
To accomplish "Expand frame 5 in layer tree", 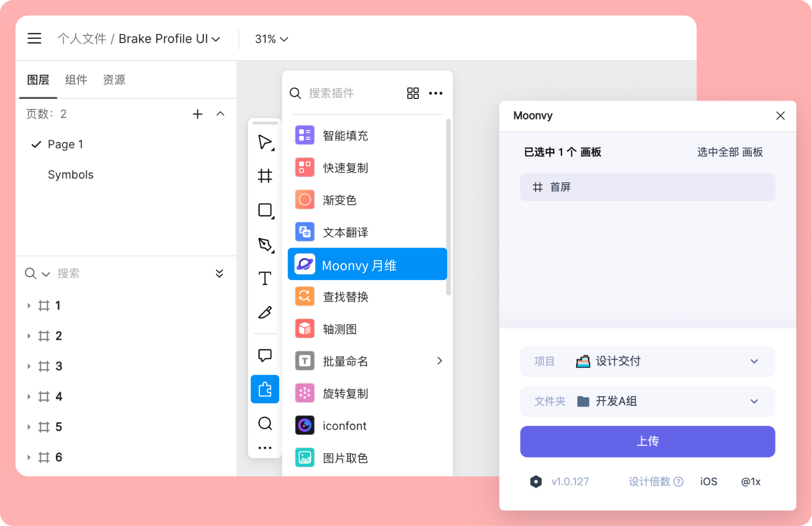I will click(29, 427).
